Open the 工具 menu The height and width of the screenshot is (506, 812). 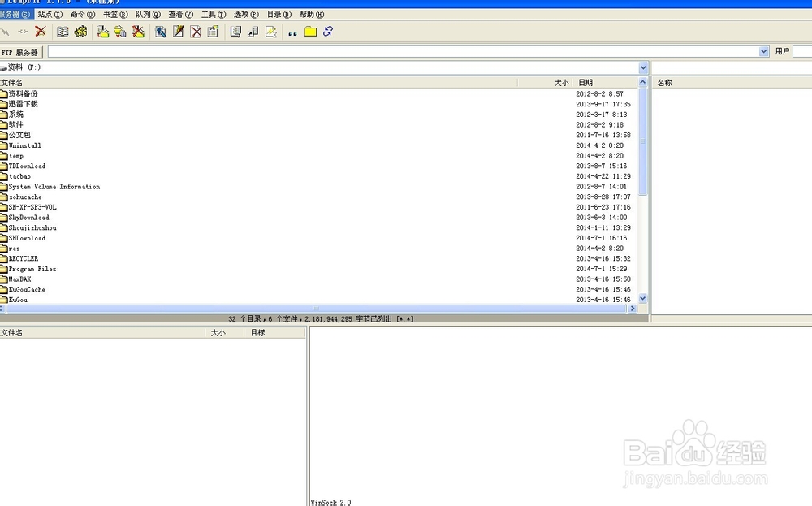pyautogui.click(x=214, y=15)
